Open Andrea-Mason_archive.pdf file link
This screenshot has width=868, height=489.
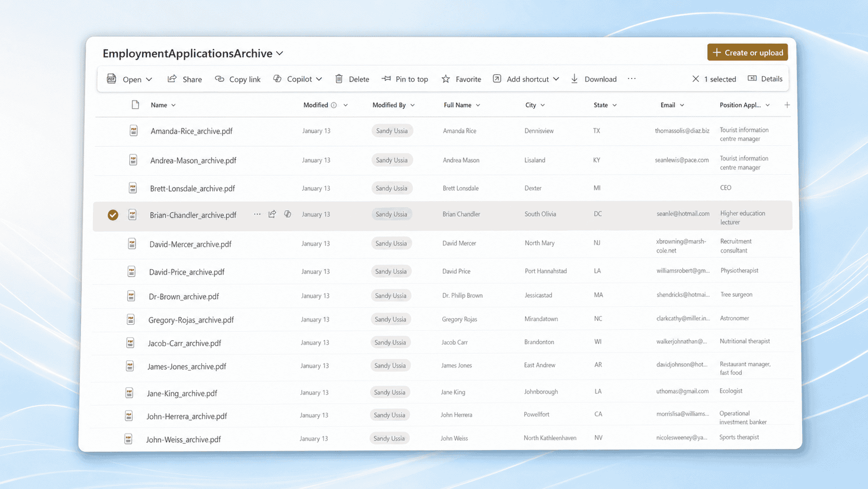coord(193,161)
